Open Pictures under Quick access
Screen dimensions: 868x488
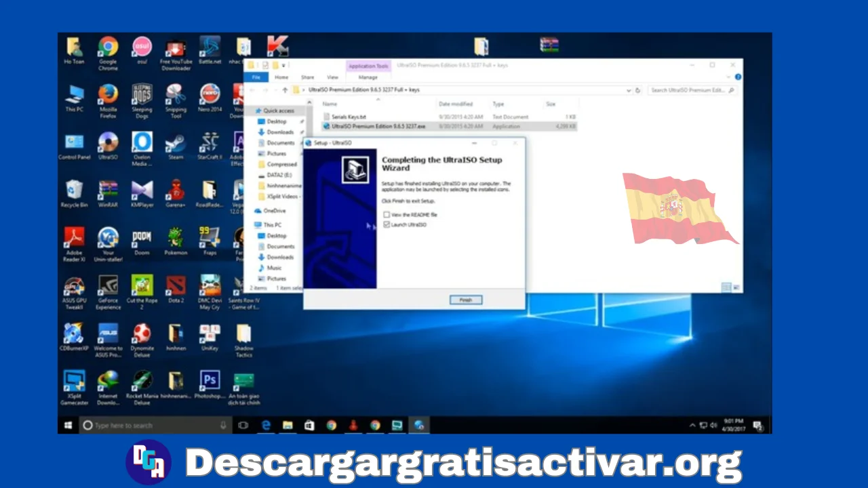(x=276, y=154)
